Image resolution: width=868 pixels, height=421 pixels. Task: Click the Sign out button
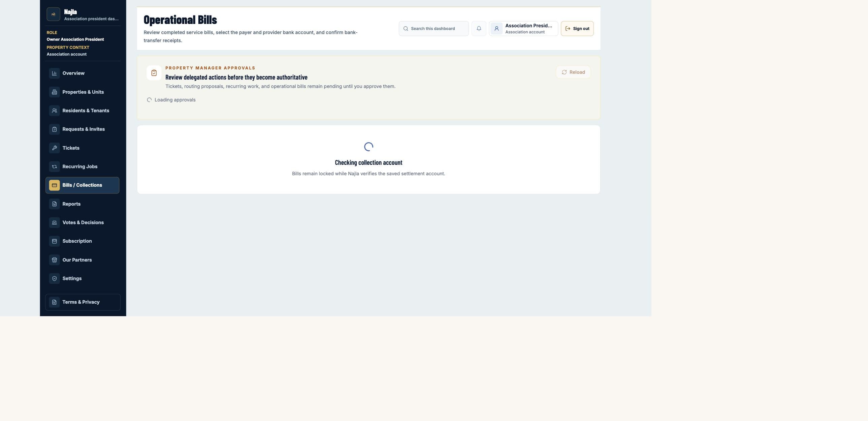577,29
